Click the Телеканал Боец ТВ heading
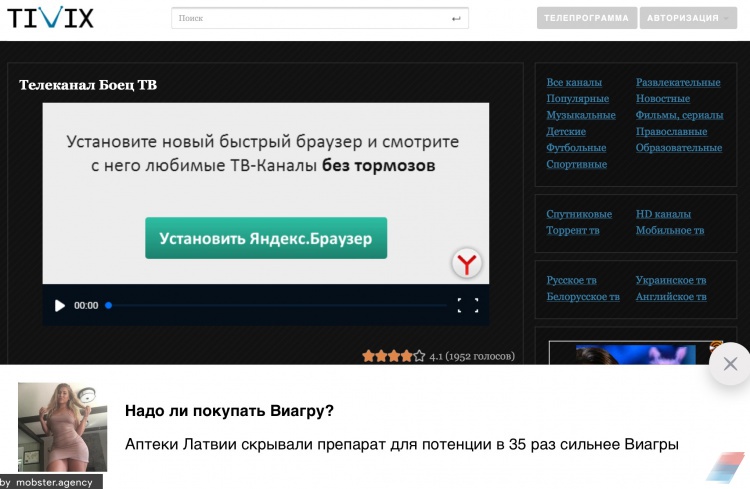 tap(88, 85)
